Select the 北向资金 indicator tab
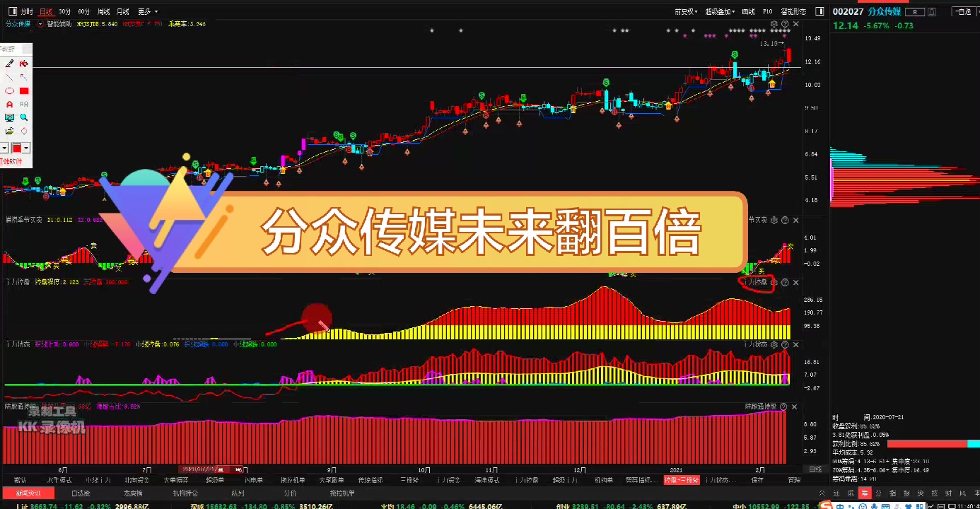 136,479
